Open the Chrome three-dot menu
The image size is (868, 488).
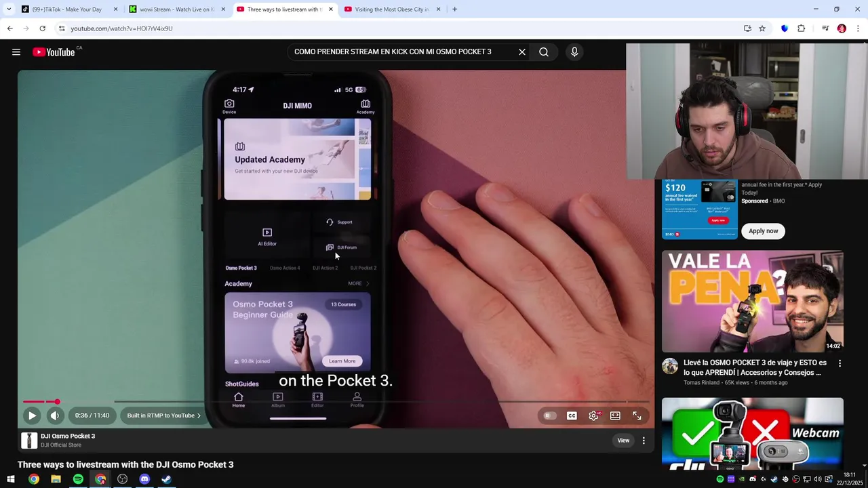pyautogui.click(x=859, y=28)
